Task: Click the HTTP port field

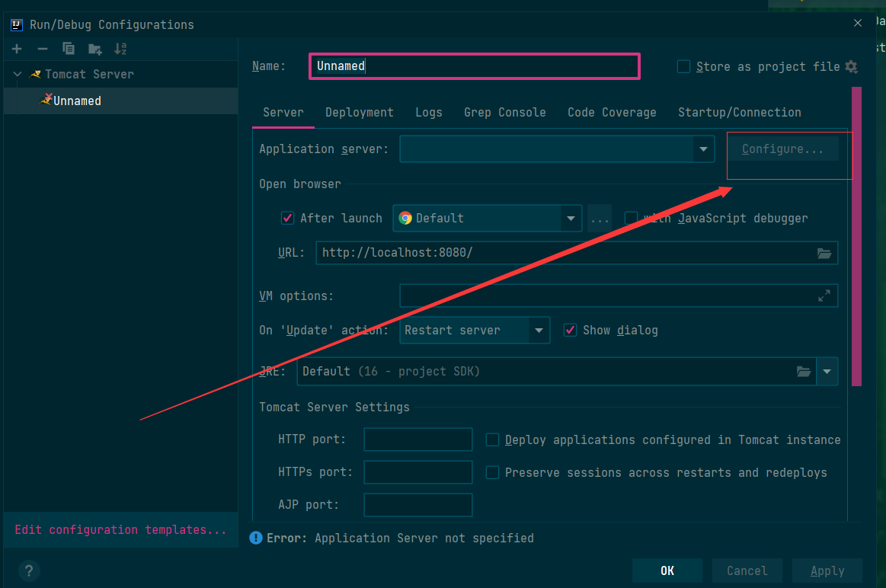Action: pos(418,439)
